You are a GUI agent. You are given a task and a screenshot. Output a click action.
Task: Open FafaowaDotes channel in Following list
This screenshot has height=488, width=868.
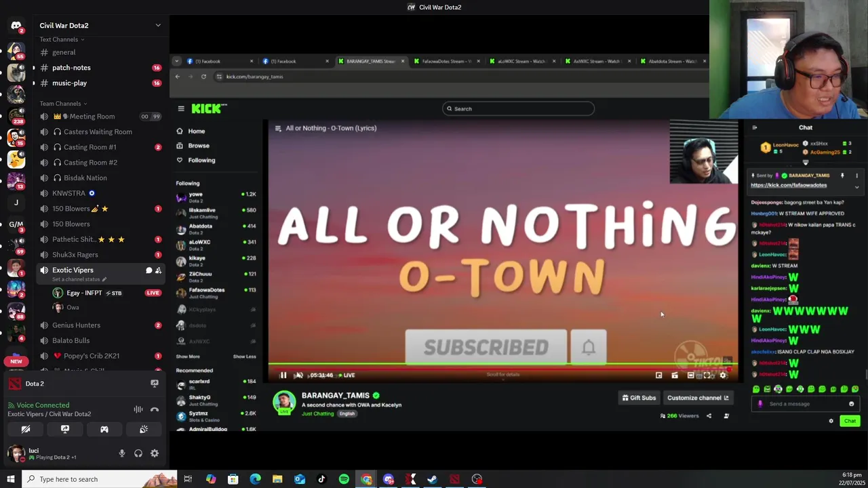(216, 293)
